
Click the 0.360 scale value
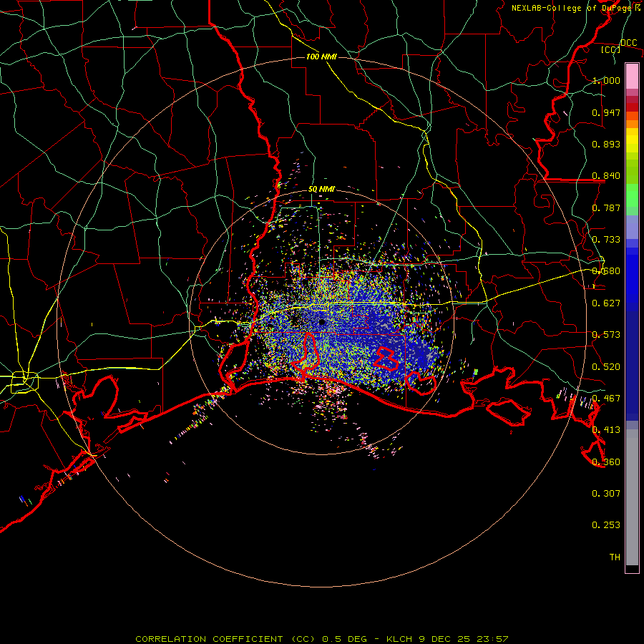(x=606, y=462)
